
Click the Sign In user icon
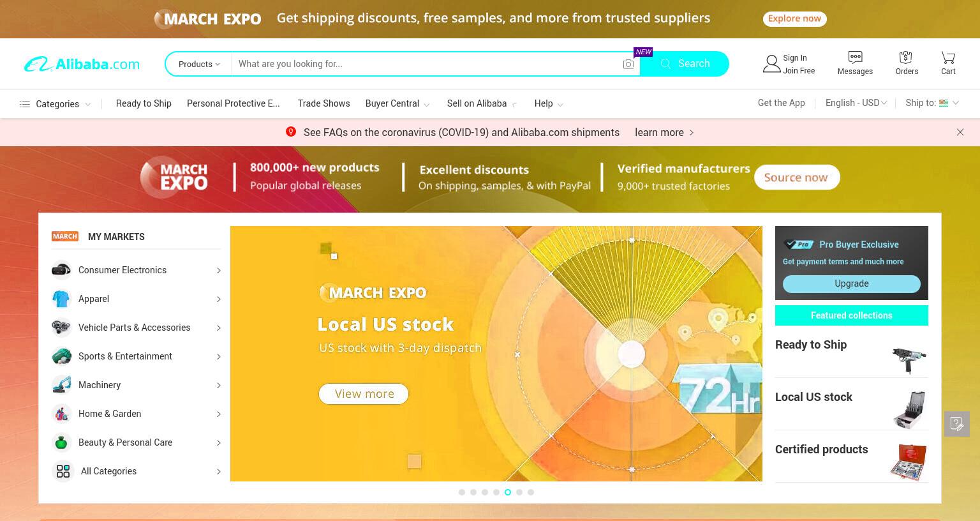[771, 64]
